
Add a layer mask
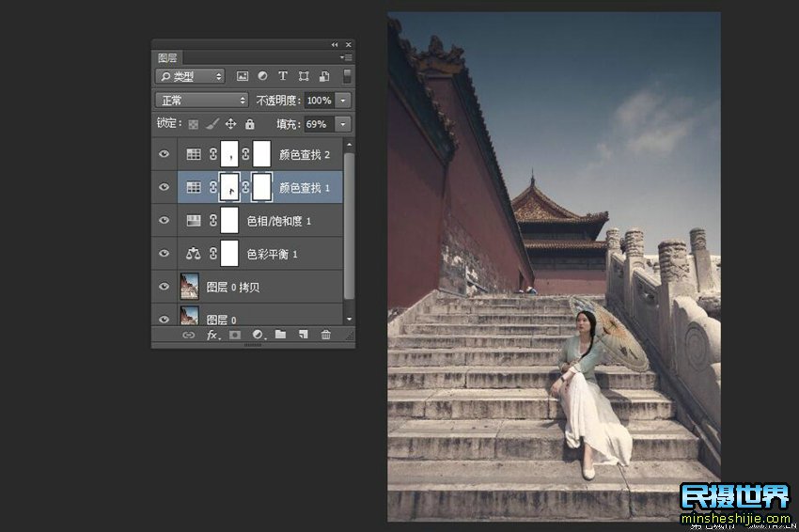pyautogui.click(x=234, y=335)
